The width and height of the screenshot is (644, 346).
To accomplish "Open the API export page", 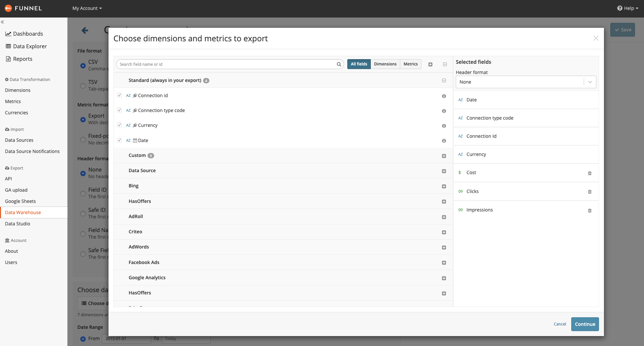I will [x=8, y=179].
